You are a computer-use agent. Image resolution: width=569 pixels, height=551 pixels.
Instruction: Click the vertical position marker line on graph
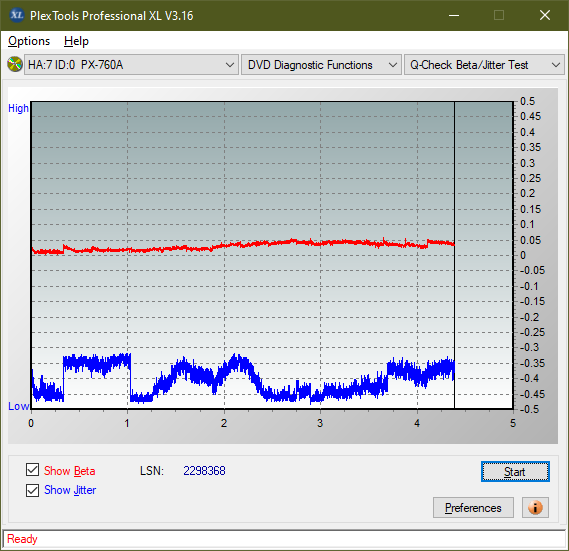tap(454, 254)
